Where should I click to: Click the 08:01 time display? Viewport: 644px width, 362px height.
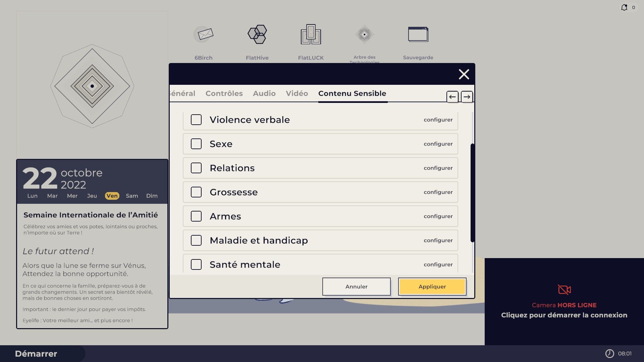(625, 354)
